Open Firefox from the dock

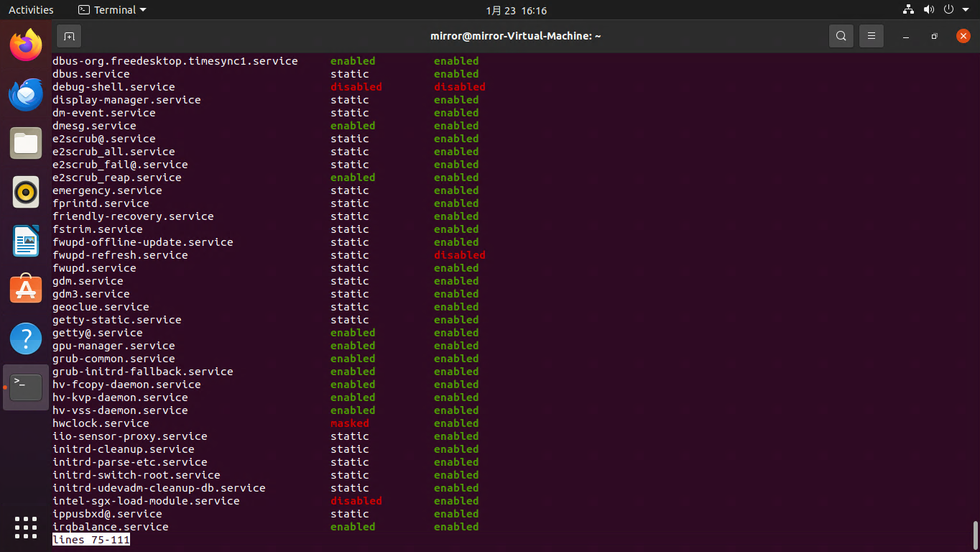pos(26,45)
